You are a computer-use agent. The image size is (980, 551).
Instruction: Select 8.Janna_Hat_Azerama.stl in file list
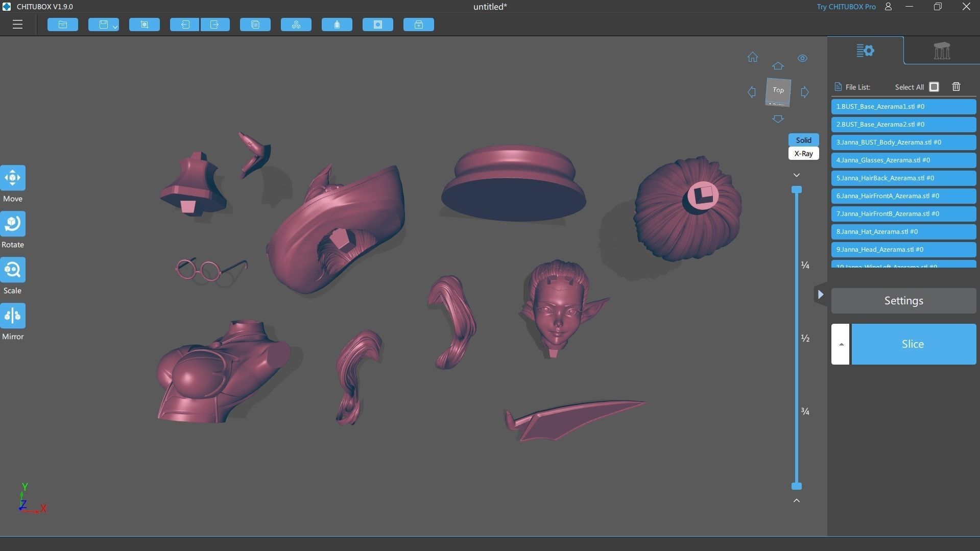pos(903,232)
